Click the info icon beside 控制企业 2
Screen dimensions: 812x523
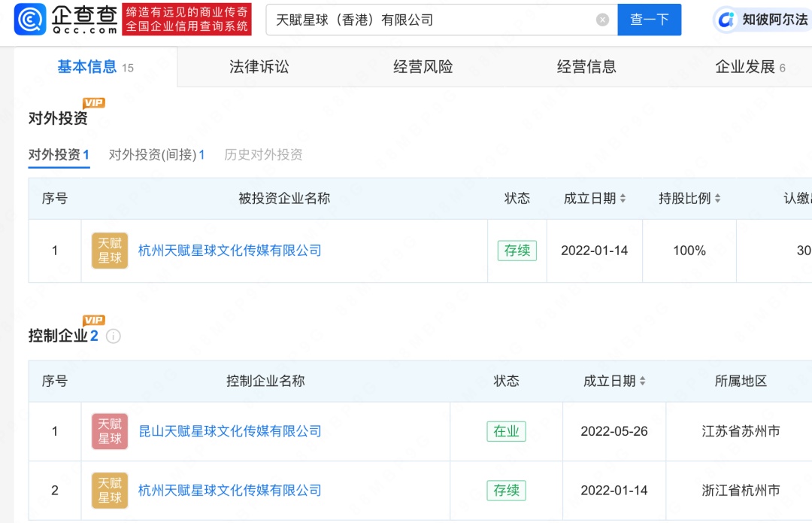tap(113, 336)
